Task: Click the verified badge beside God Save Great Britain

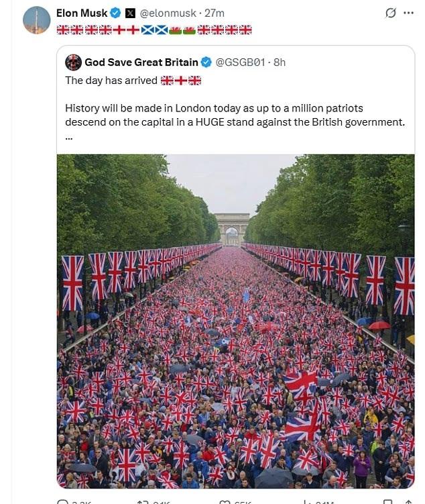Action: pyautogui.click(x=206, y=62)
